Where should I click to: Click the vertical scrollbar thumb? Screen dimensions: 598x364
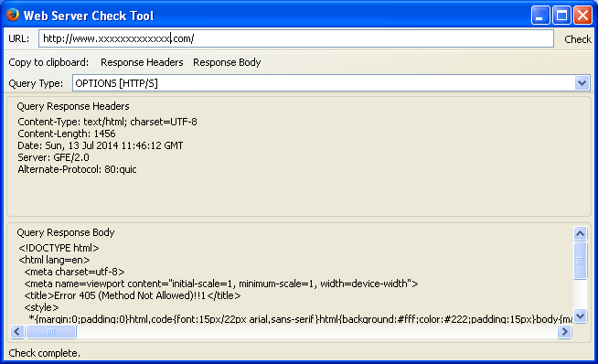pyautogui.click(x=580, y=261)
